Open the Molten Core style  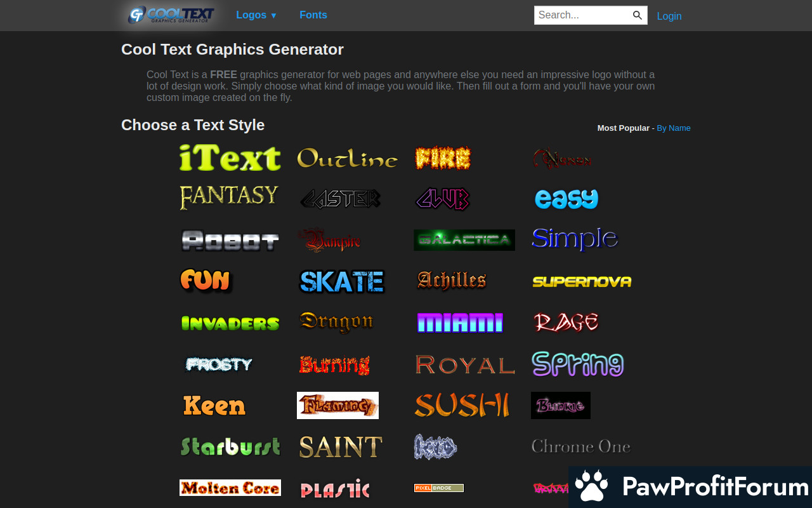[230, 488]
